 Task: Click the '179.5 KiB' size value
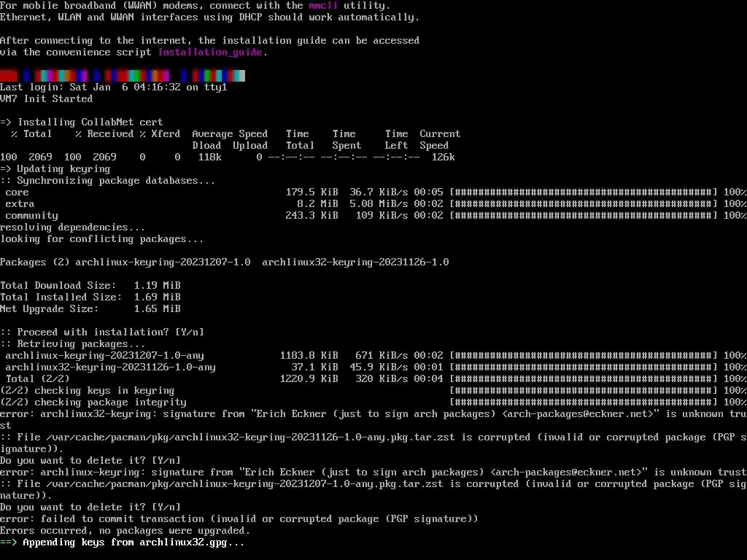[x=311, y=192]
